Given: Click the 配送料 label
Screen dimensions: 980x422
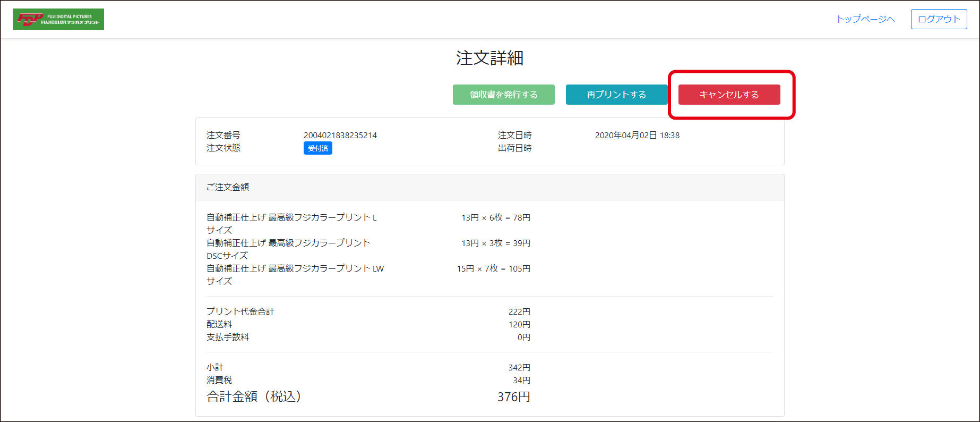Looking at the screenshot, I should click(x=219, y=324).
